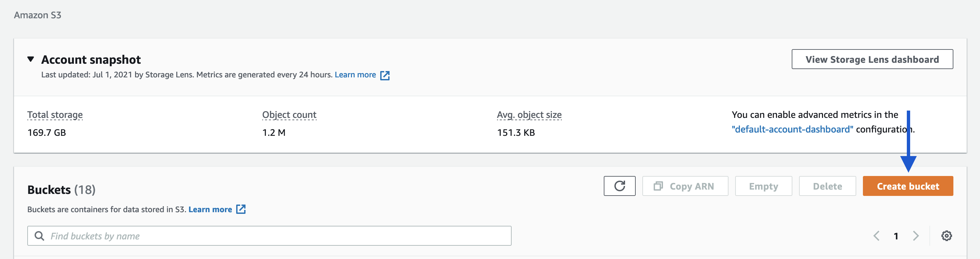Click the refresh bucket list icon
The height and width of the screenshot is (259, 980).
[x=620, y=186]
